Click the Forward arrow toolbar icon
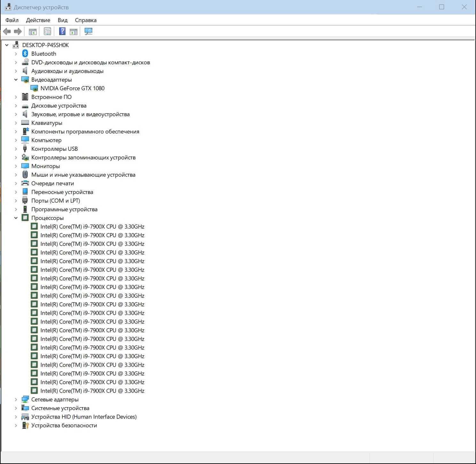Viewport: 476px width, 464px height. (x=18, y=31)
